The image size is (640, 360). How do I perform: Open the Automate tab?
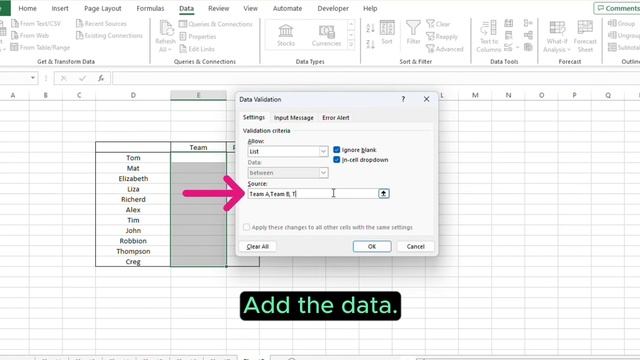[x=287, y=8]
